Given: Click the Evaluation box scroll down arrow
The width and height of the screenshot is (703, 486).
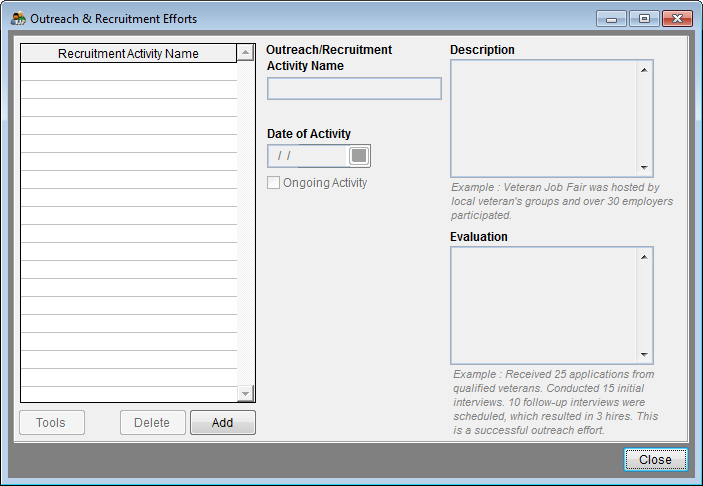Looking at the screenshot, I should (644, 354).
